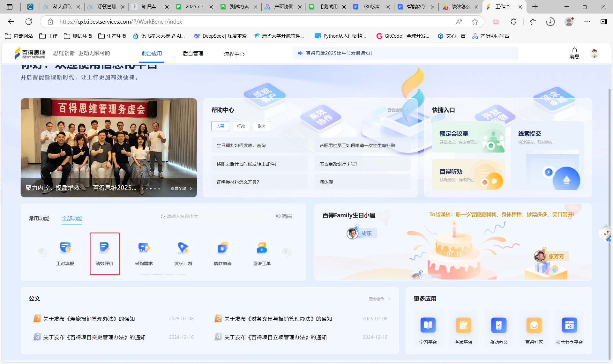The width and height of the screenshot is (613, 364).
Task: Add page to browser favorites star
Action: point(475,22)
